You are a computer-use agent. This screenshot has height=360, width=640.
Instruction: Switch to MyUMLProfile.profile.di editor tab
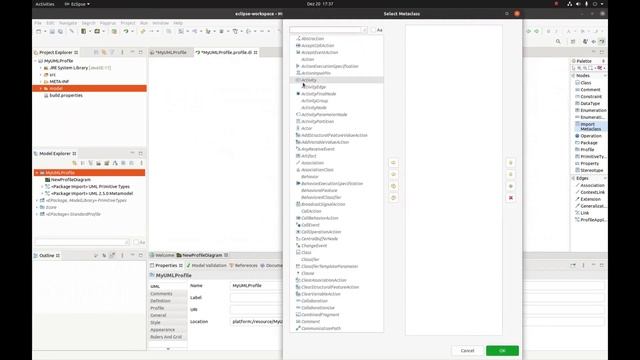click(227, 52)
